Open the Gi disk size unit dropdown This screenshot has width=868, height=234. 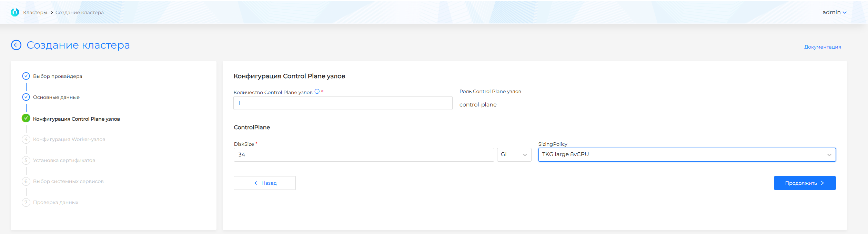[x=514, y=155]
